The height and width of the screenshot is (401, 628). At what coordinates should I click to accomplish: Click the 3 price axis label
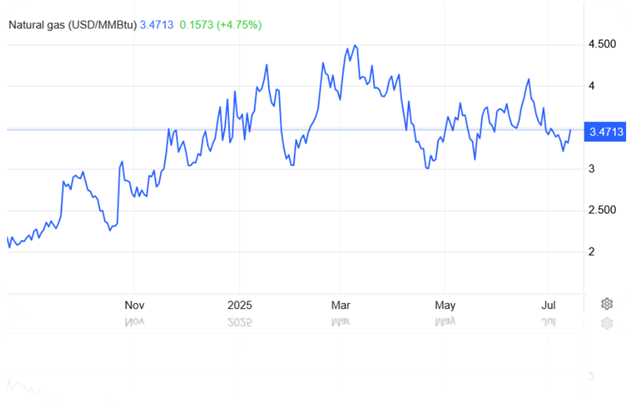coord(594,169)
